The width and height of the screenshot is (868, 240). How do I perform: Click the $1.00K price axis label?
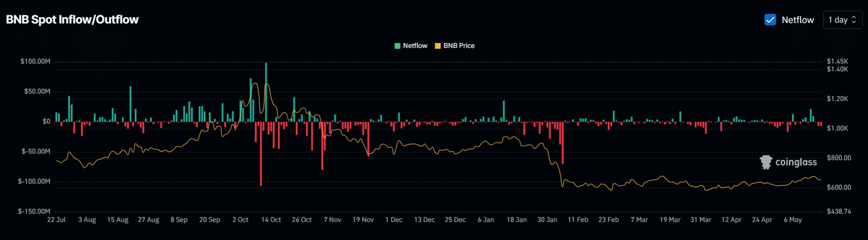(x=837, y=128)
